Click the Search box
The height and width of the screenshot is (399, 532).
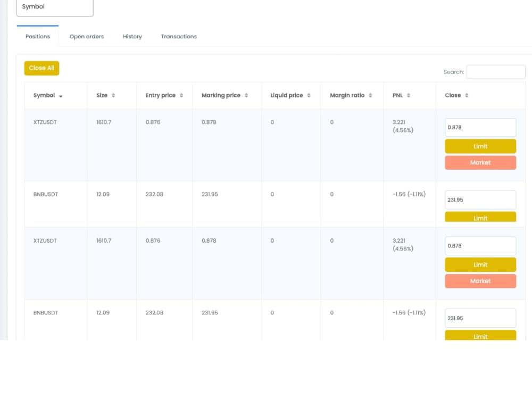(x=496, y=72)
